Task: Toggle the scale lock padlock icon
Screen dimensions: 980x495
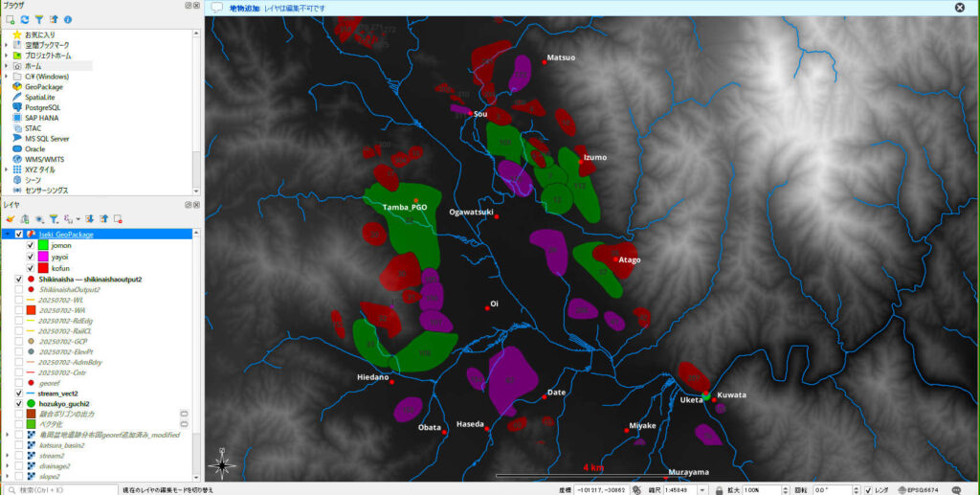Action: click(718, 489)
